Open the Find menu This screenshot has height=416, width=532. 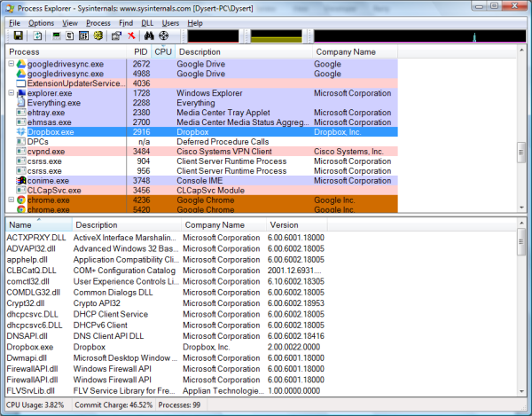click(126, 23)
